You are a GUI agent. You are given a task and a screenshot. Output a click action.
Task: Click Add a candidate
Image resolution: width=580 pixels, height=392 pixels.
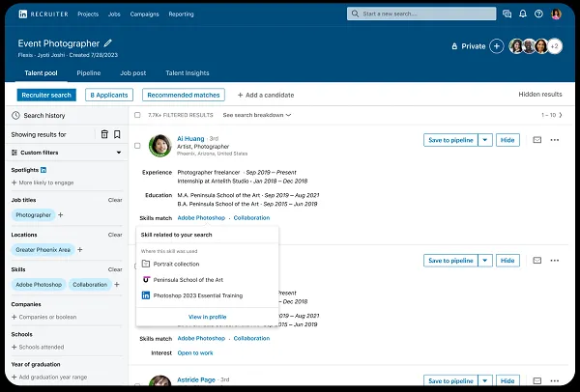266,95
